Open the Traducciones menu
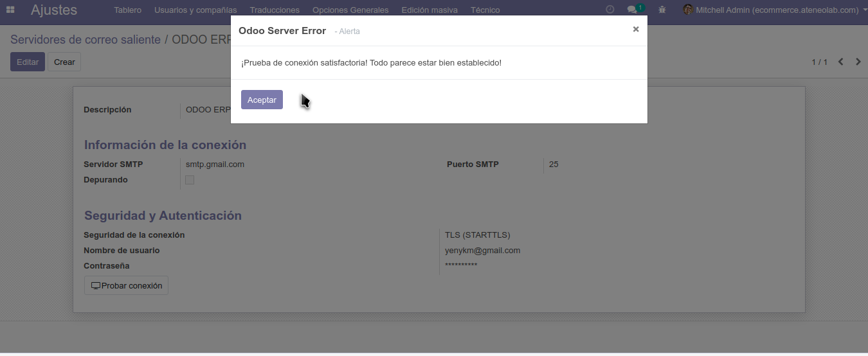This screenshot has height=356, width=868. coord(275,10)
